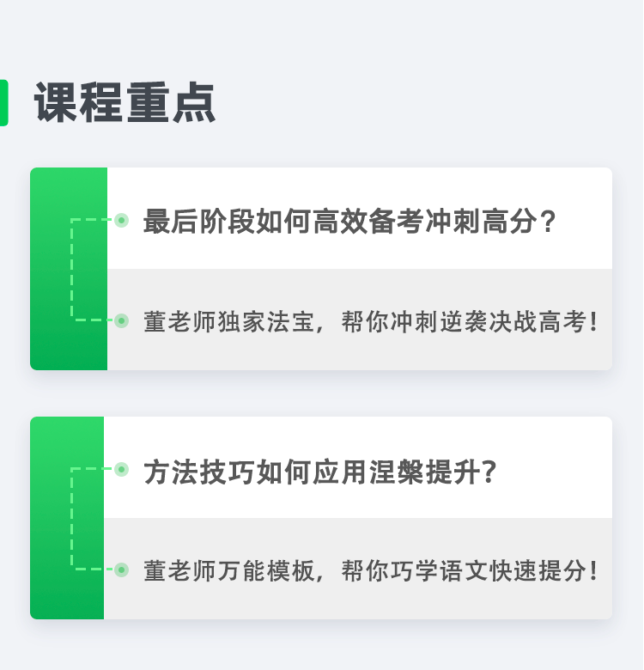Viewport: 644px width, 670px height.
Task: Click bullet dot beside 董老师独家法宝
Action: point(122,320)
